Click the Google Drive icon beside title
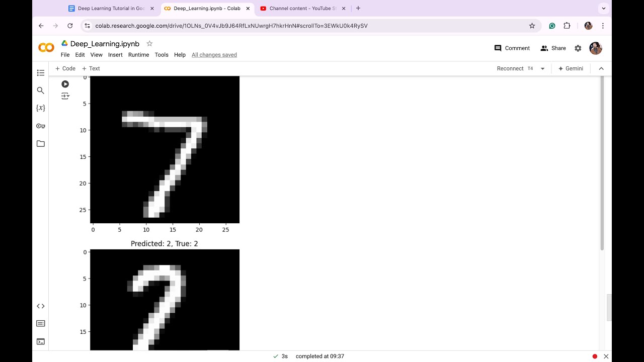644x362 pixels. (x=64, y=44)
